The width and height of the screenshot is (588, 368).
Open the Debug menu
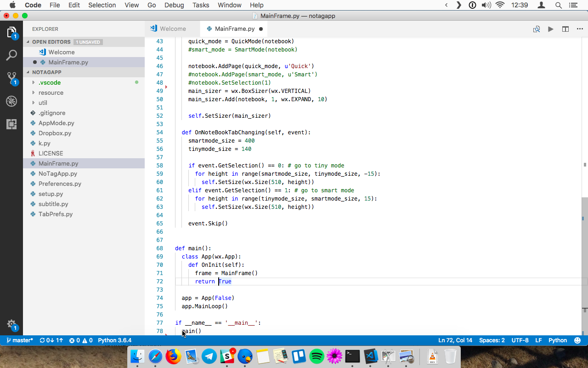(x=174, y=5)
